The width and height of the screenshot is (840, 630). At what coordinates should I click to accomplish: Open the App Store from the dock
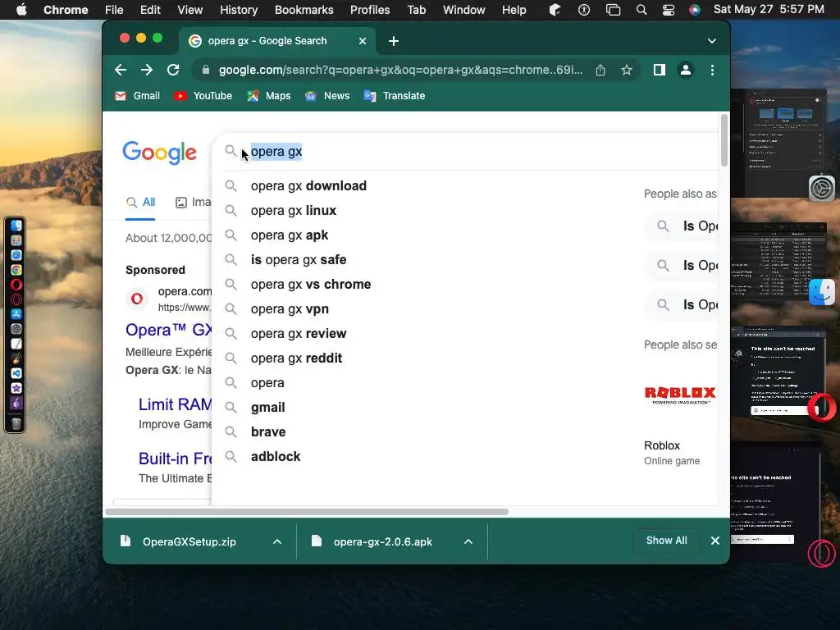coord(16,314)
